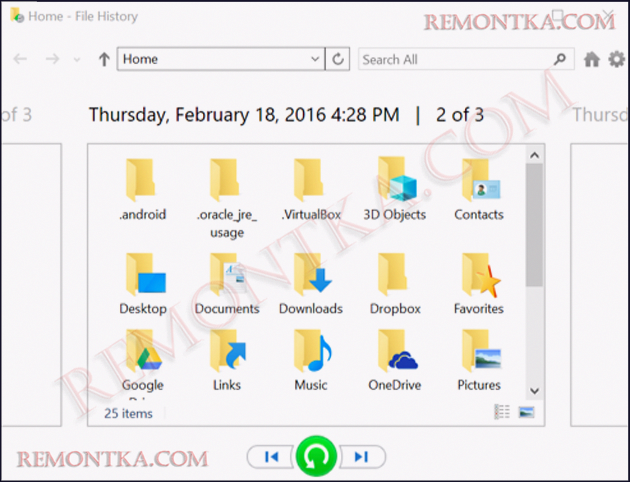This screenshot has height=482, width=630.
Task: Open the 3D Objects folder
Action: point(395,190)
